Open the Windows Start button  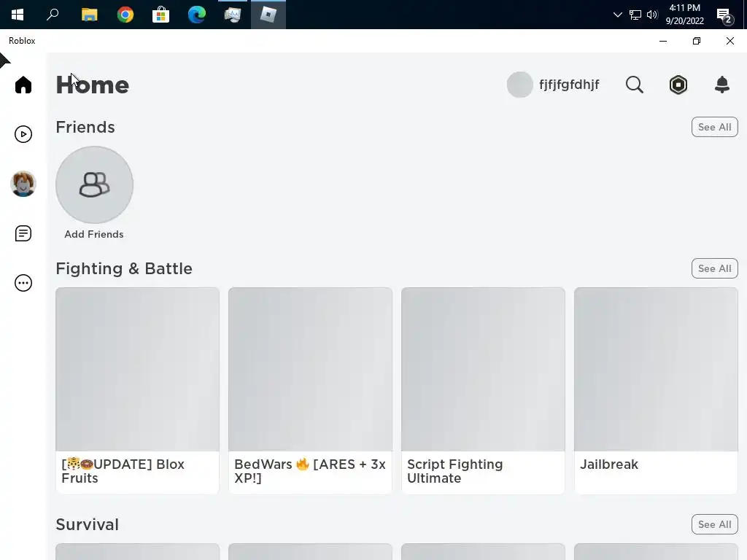18,15
